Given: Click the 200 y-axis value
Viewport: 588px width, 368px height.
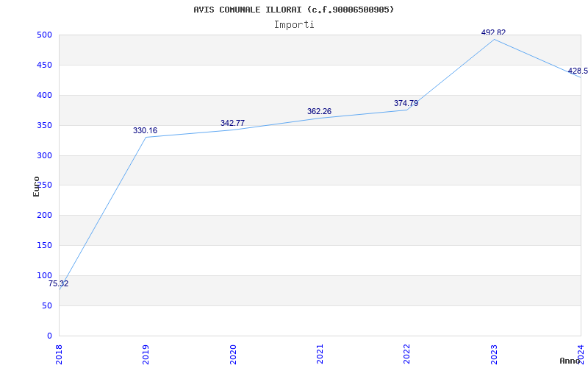Looking at the screenshot, I should (x=44, y=215).
